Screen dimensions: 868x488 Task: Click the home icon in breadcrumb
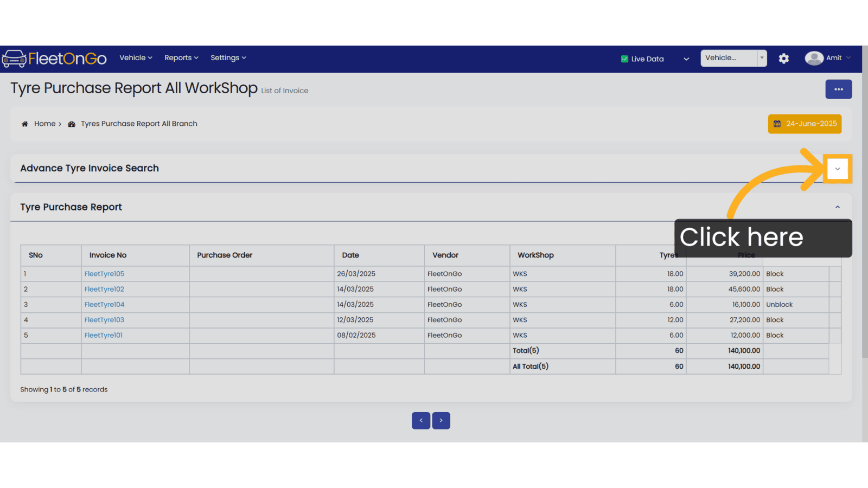tap(24, 124)
